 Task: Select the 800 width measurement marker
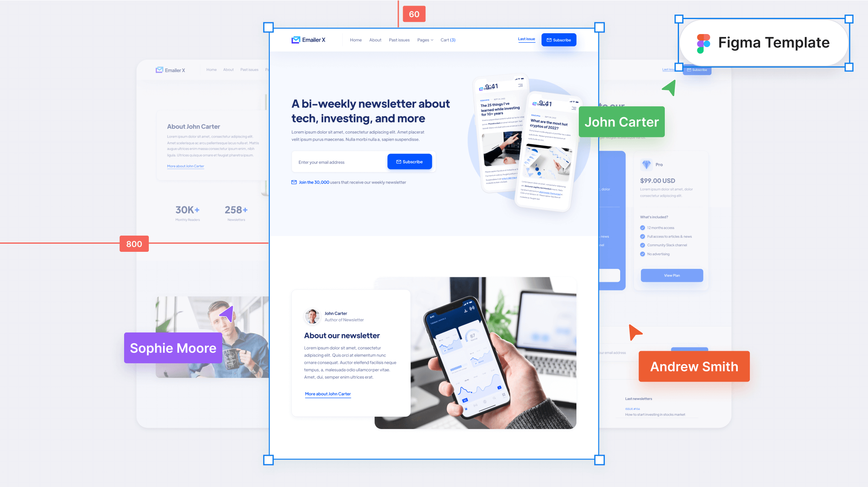133,244
